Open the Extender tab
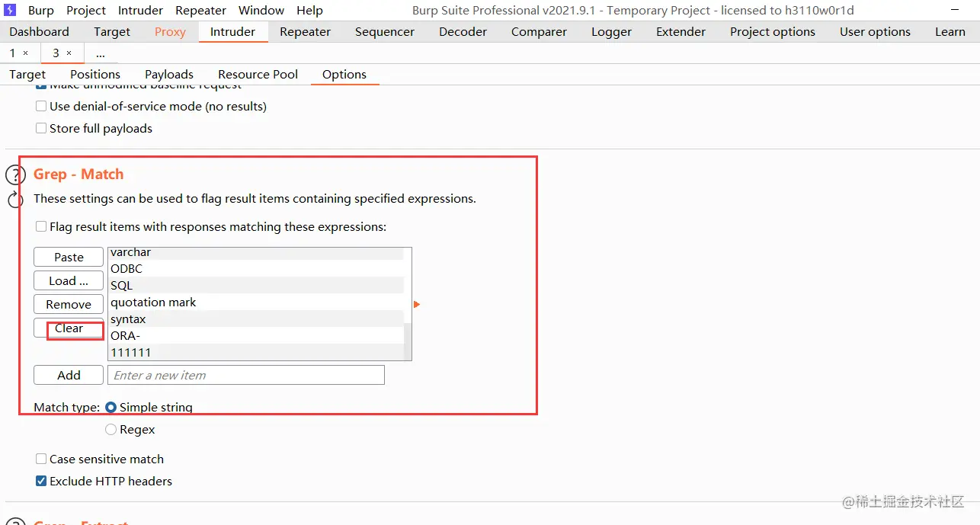Image resolution: width=980 pixels, height=525 pixels. pyautogui.click(x=681, y=32)
